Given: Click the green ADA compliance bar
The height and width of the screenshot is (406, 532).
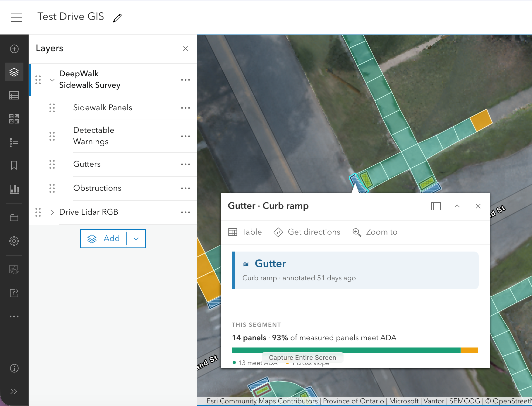Looking at the screenshot, I should tap(346, 350).
